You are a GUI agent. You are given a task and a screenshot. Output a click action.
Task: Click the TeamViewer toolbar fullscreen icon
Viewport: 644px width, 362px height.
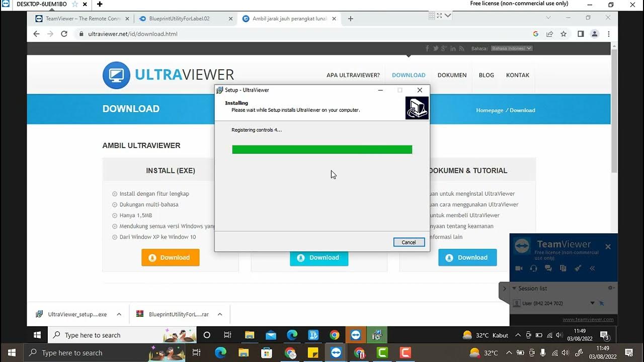[x=439, y=16]
